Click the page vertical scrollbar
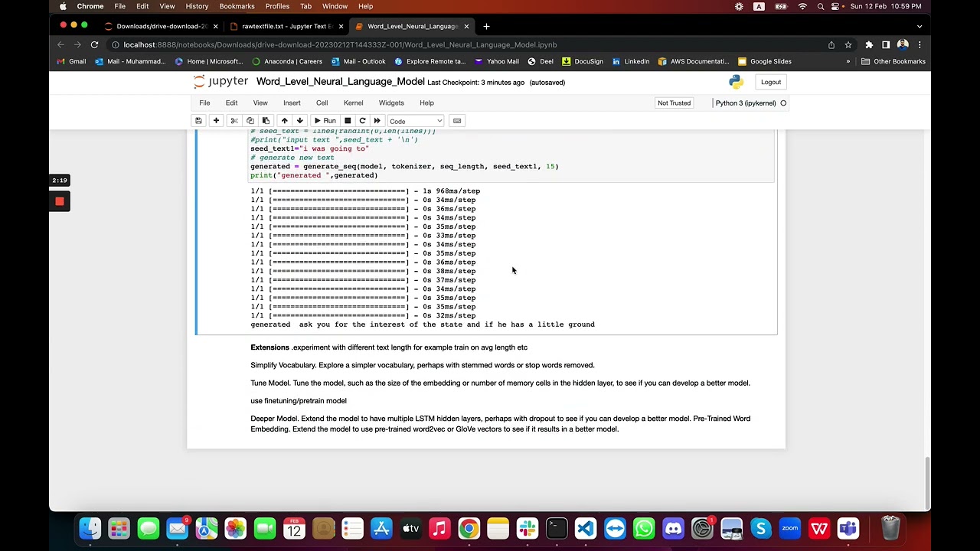The image size is (980, 551). point(927,482)
